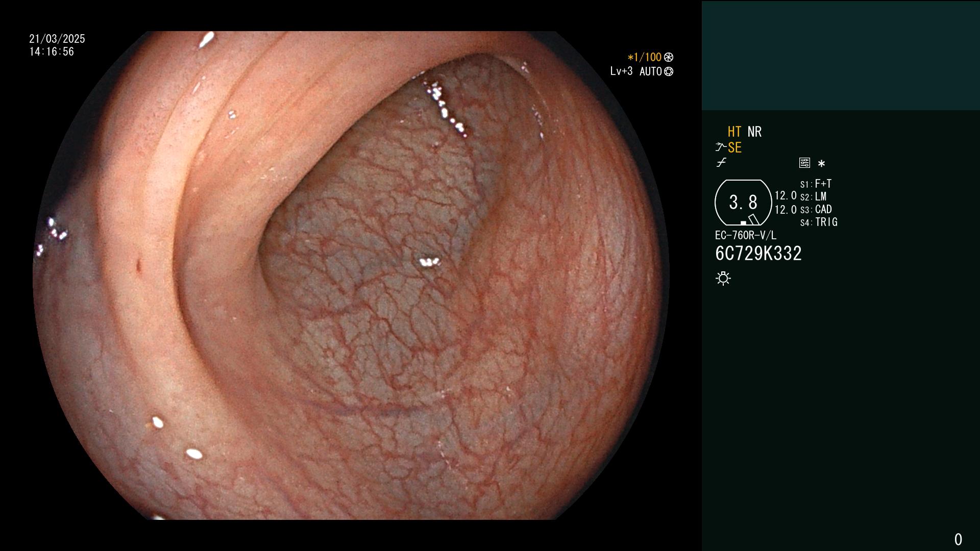Click the asterisk beside the sliders icon
The width and height of the screenshot is (980, 551).
coord(821,164)
